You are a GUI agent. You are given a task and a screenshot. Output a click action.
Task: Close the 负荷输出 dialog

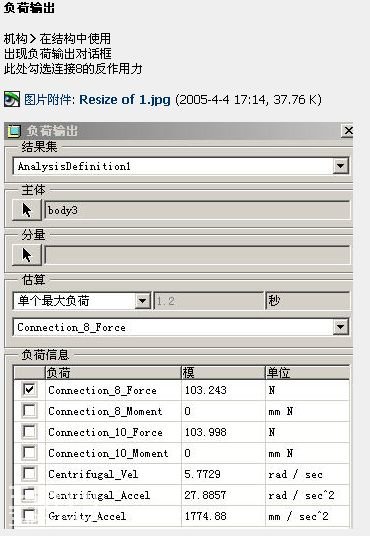coord(347,131)
